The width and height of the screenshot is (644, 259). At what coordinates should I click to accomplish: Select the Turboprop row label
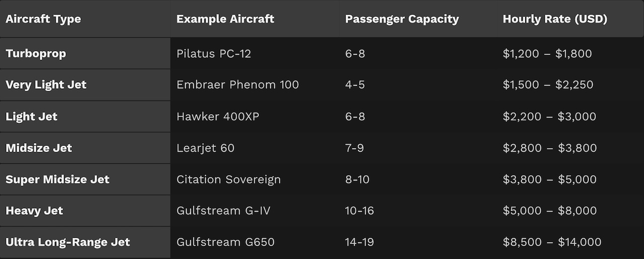(36, 53)
